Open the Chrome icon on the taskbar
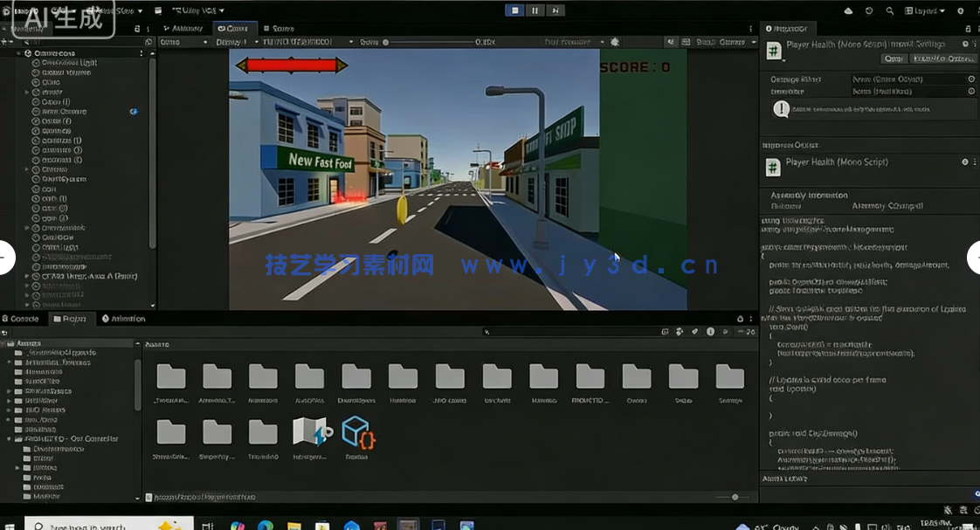 click(x=238, y=524)
